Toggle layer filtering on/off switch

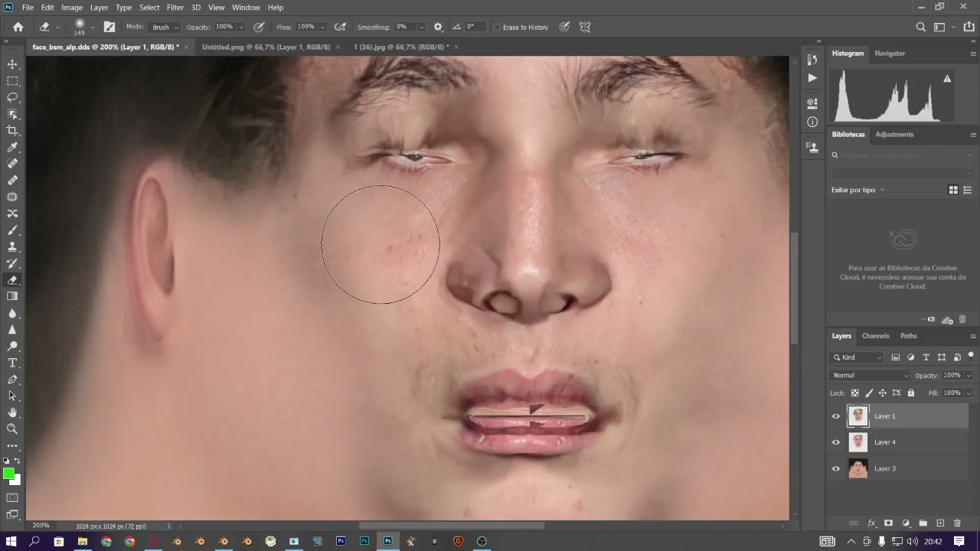(x=971, y=356)
